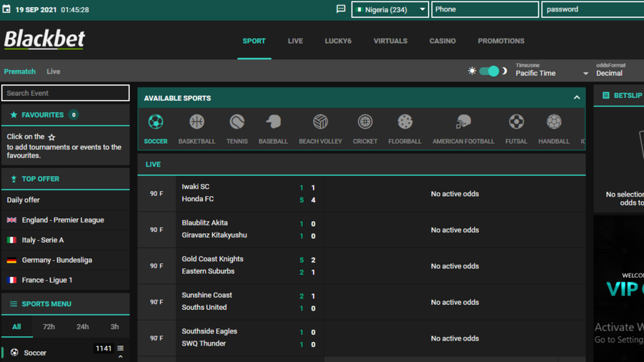Click the England flag icon
The width and height of the screenshot is (644, 362).
[x=11, y=220]
